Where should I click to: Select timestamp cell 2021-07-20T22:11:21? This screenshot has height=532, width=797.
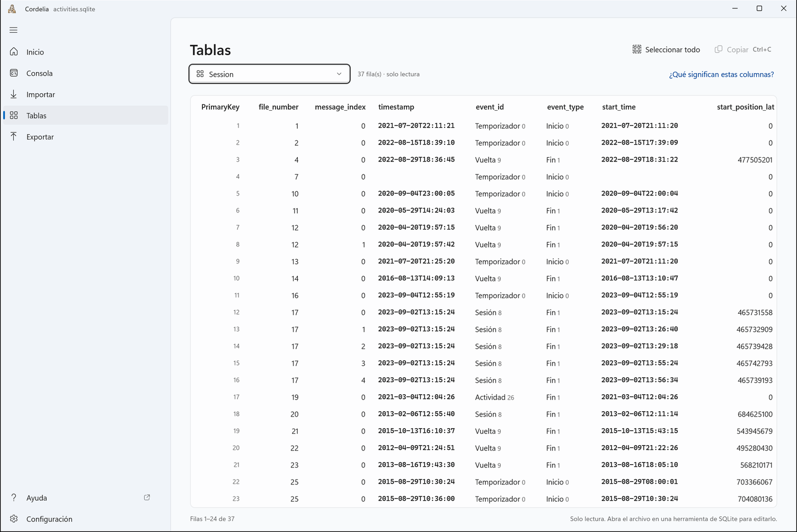tap(417, 126)
